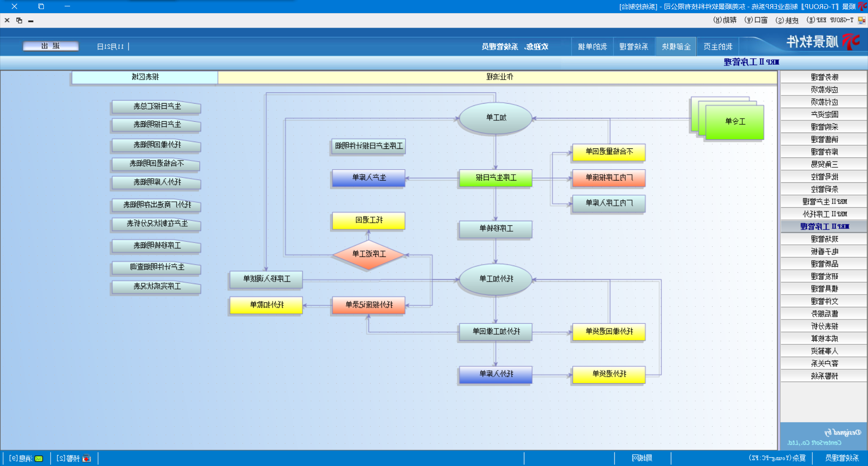Open the 加工单 ellipse node
The image size is (868, 466).
pyautogui.click(x=495, y=118)
